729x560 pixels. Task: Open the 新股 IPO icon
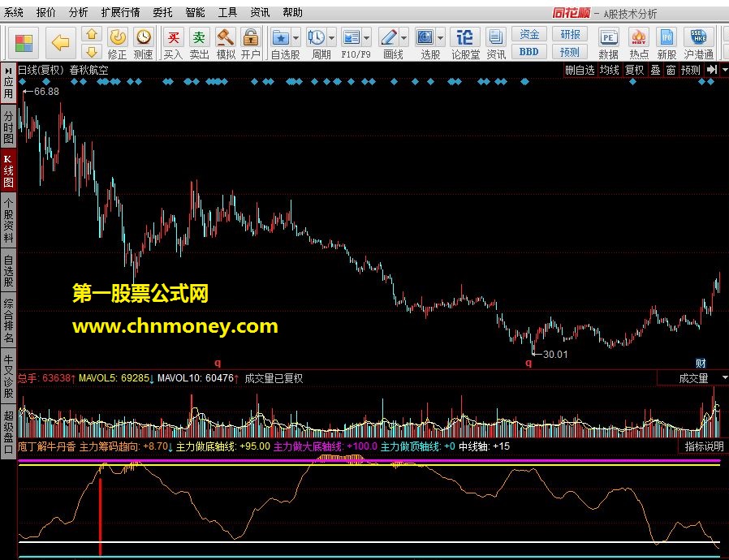[x=666, y=37]
